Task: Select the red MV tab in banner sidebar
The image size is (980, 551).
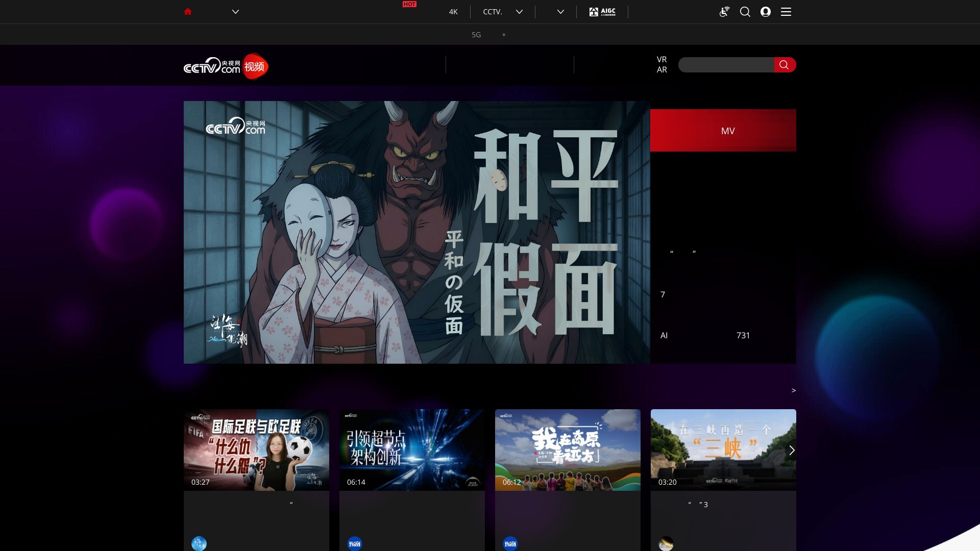Action: pos(723,130)
